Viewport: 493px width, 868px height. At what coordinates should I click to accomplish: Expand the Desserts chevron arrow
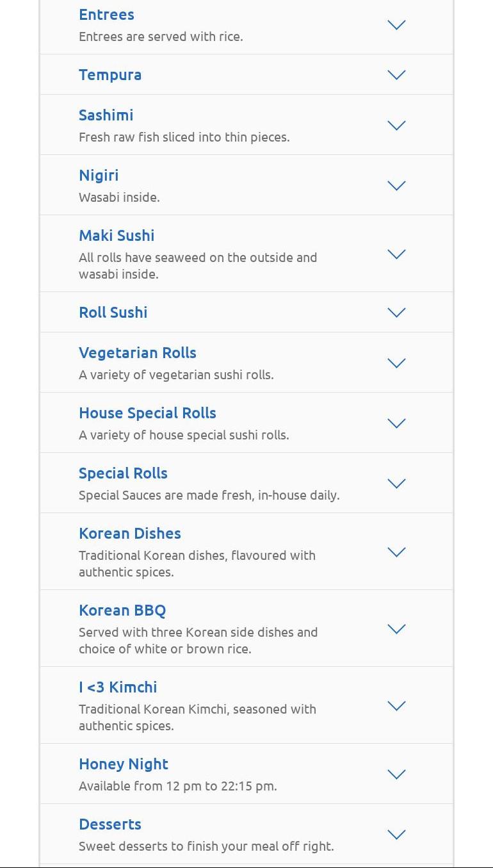[x=397, y=835]
